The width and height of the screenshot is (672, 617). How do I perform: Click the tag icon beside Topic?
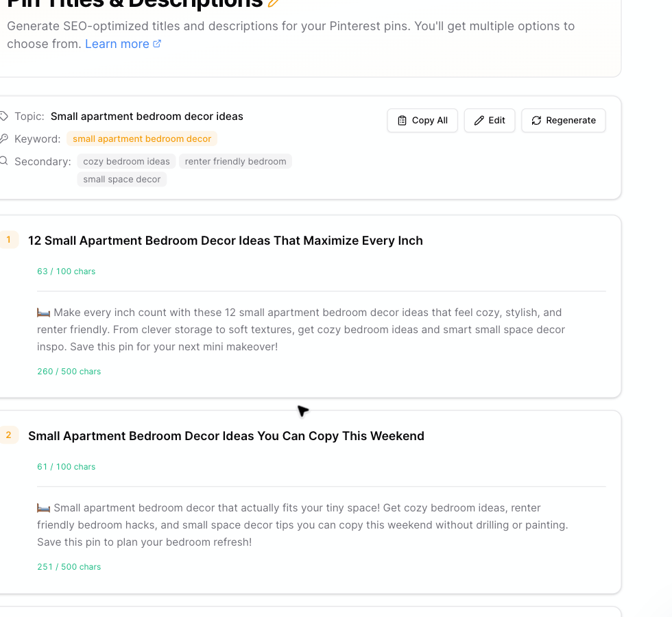point(4,116)
